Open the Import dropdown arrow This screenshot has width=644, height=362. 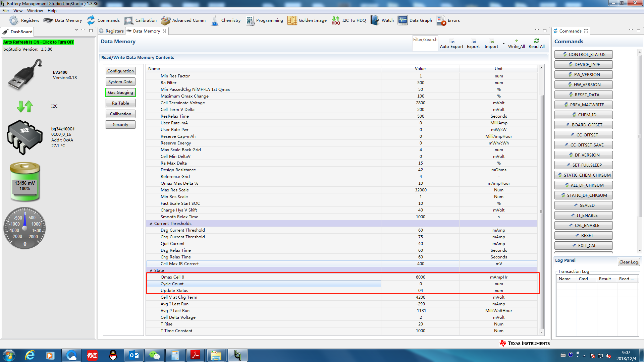(x=503, y=44)
